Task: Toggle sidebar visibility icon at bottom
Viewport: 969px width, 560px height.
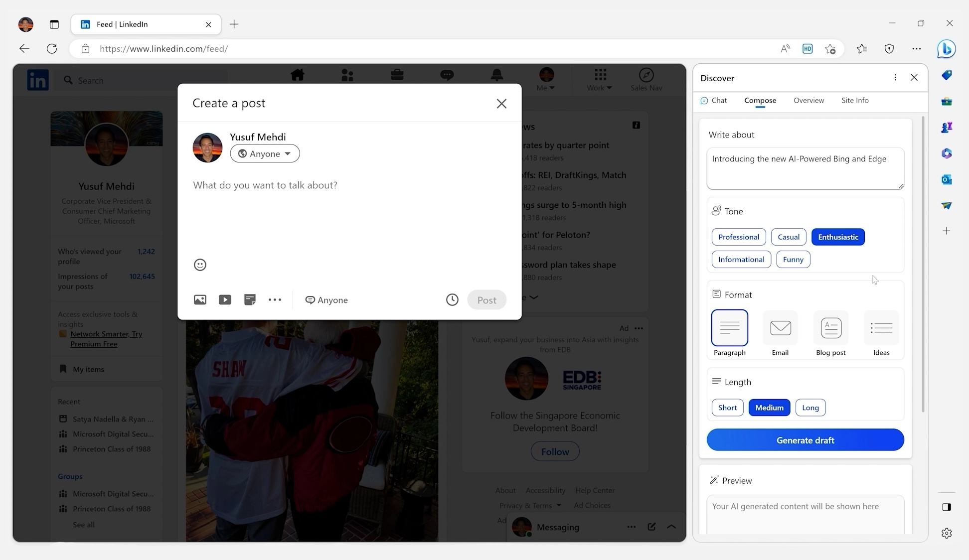Action: tap(947, 507)
